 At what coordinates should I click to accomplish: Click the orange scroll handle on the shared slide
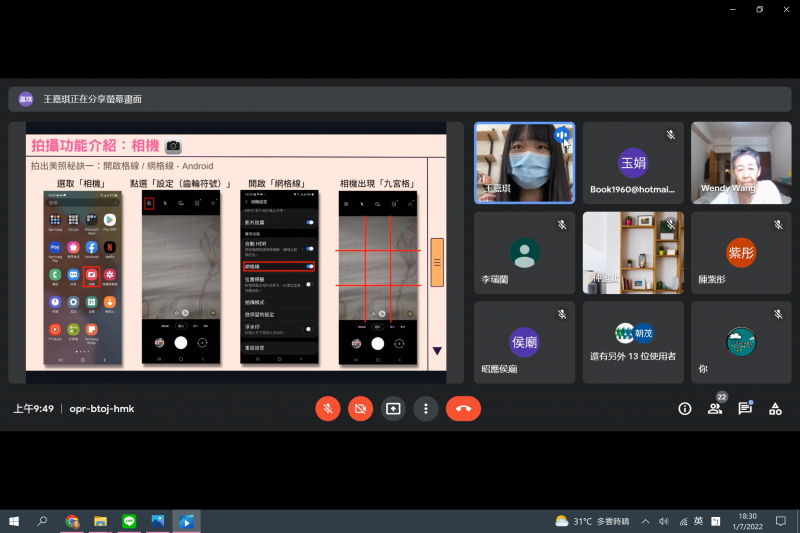coord(437,262)
